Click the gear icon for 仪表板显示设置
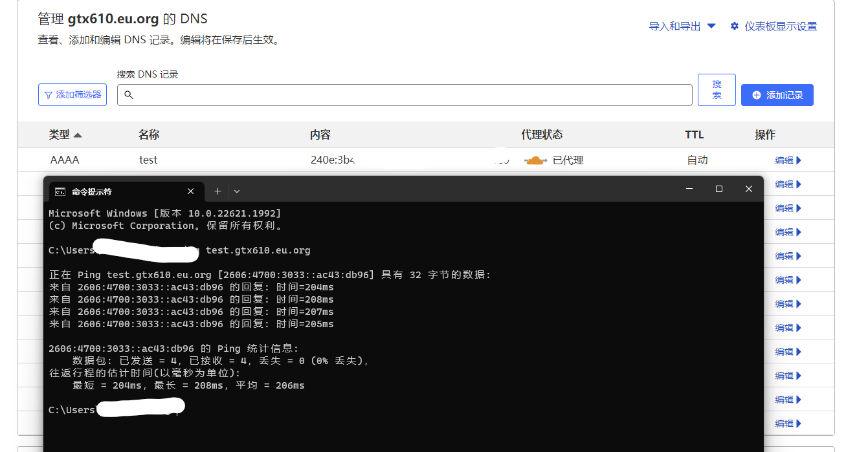Screen dimensions: 868x452 [735, 27]
